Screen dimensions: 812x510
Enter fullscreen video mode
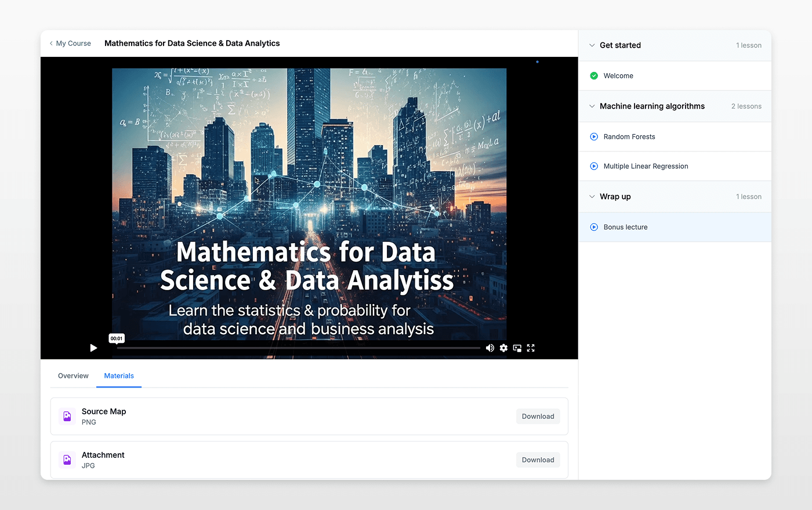(x=531, y=348)
